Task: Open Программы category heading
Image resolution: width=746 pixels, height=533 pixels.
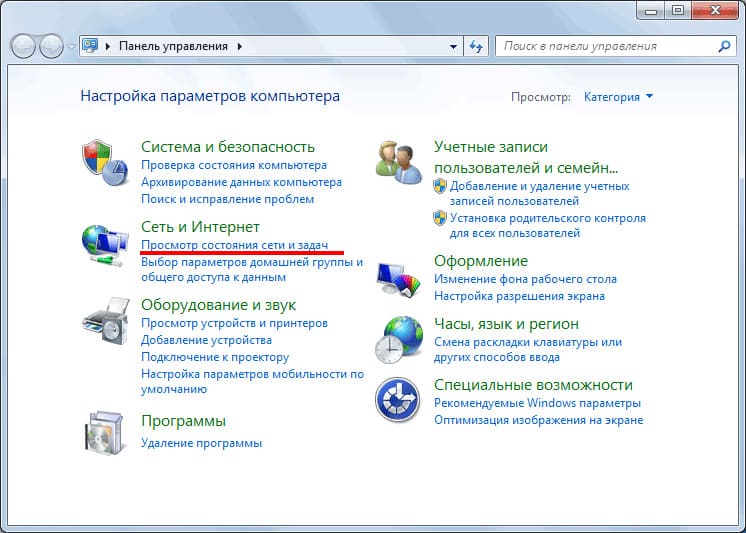Action: [x=184, y=421]
